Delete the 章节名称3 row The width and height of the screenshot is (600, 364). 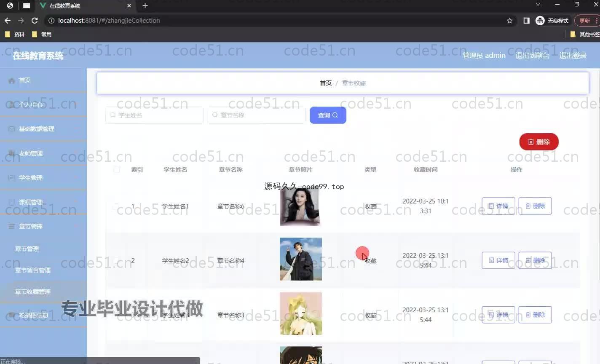click(535, 315)
